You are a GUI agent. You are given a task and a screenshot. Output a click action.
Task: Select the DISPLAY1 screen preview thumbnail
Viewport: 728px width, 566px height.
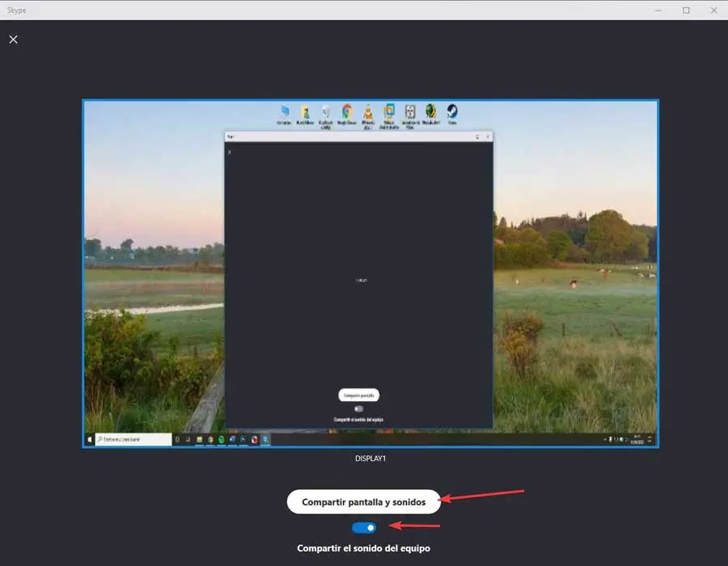pyautogui.click(x=370, y=274)
